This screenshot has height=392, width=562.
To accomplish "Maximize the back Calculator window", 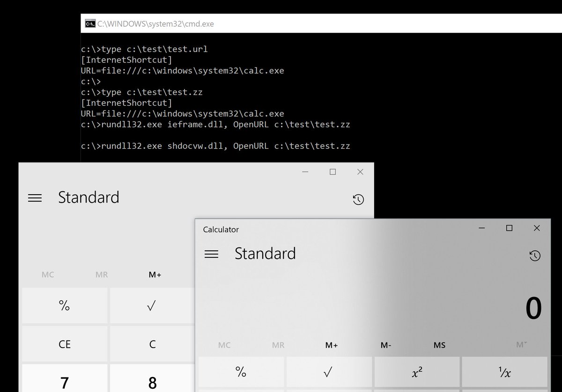I will (333, 172).
